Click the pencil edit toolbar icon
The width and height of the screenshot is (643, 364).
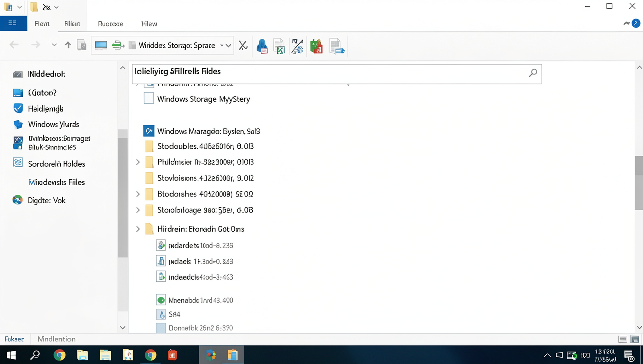(297, 46)
